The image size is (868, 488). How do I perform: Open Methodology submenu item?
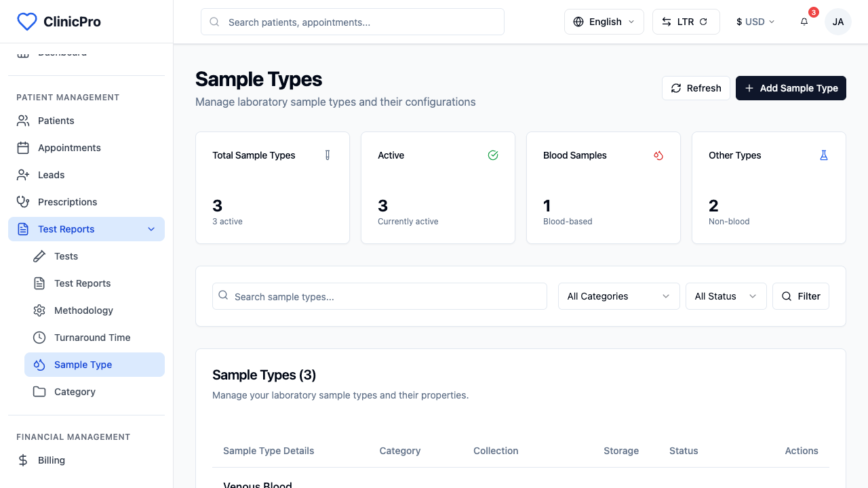[94, 310]
